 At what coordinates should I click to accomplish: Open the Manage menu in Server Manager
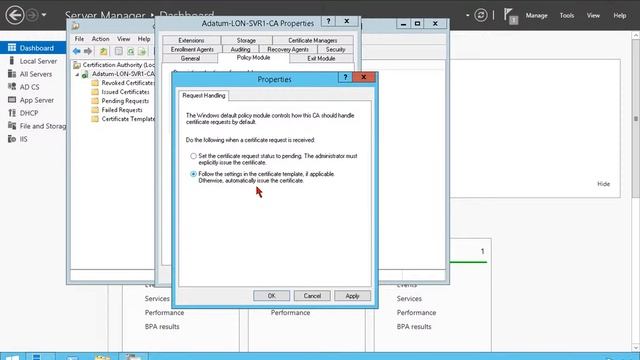[x=536, y=16]
